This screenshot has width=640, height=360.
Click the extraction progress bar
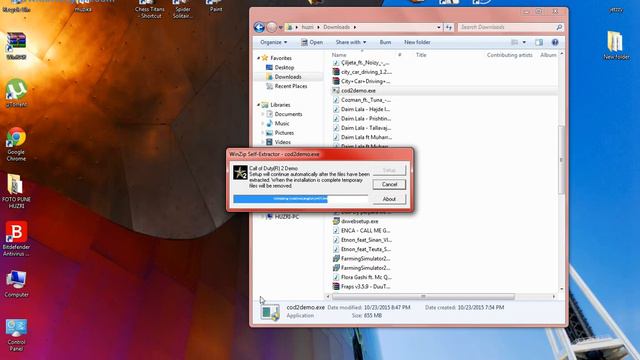(x=300, y=199)
